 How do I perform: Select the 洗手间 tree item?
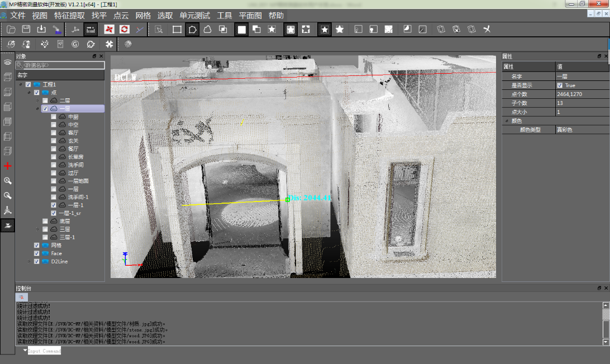click(75, 165)
